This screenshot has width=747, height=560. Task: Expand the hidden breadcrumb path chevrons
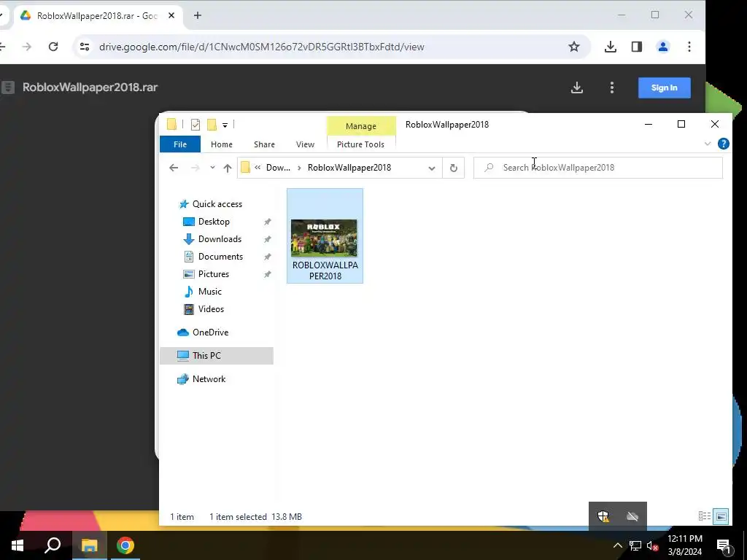pyautogui.click(x=258, y=168)
